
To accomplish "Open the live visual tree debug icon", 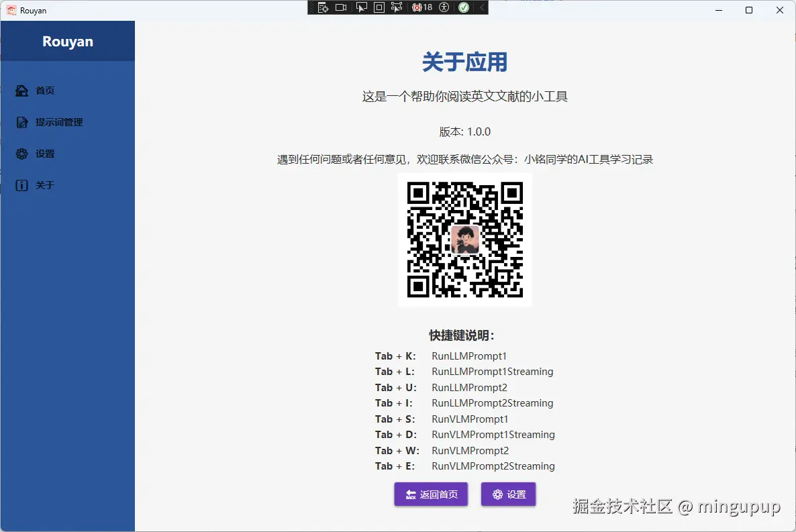I will (x=323, y=7).
